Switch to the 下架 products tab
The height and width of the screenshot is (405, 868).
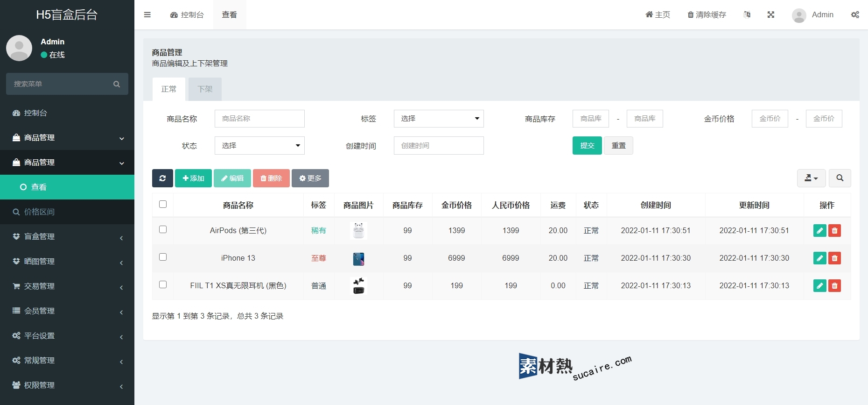205,89
